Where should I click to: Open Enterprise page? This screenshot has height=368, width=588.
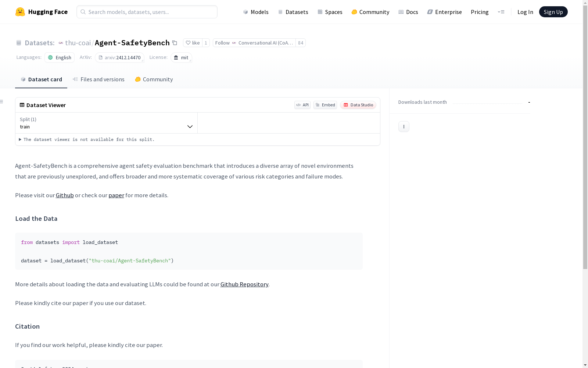444,12
